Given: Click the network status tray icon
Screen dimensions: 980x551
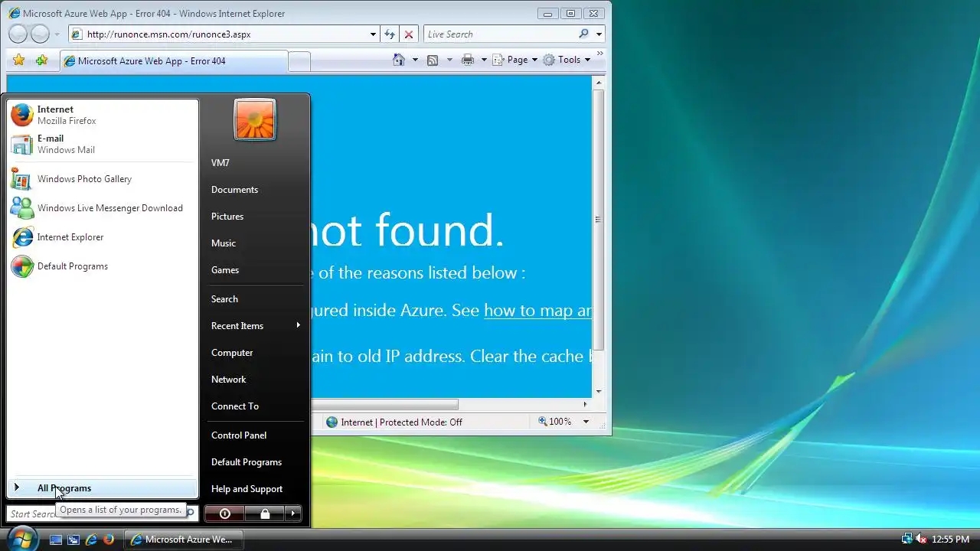Looking at the screenshot, I should point(906,540).
